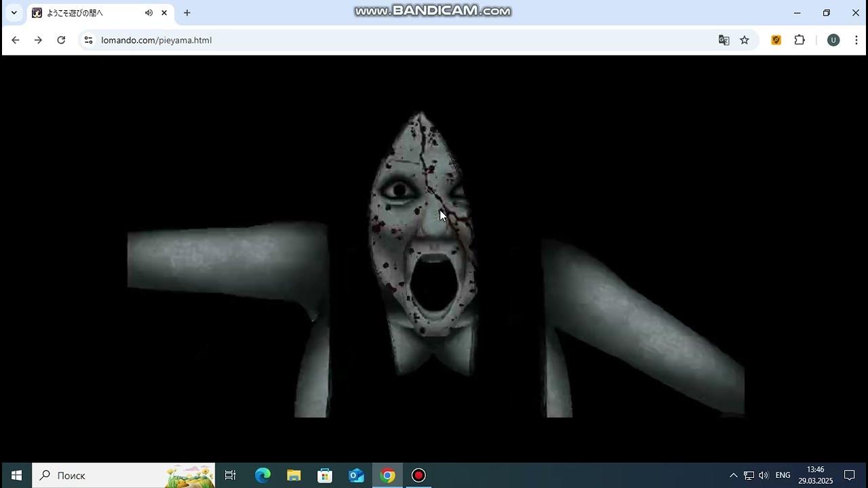The width and height of the screenshot is (868, 488).
Task: Bookmark this page with the star
Action: (x=745, y=40)
